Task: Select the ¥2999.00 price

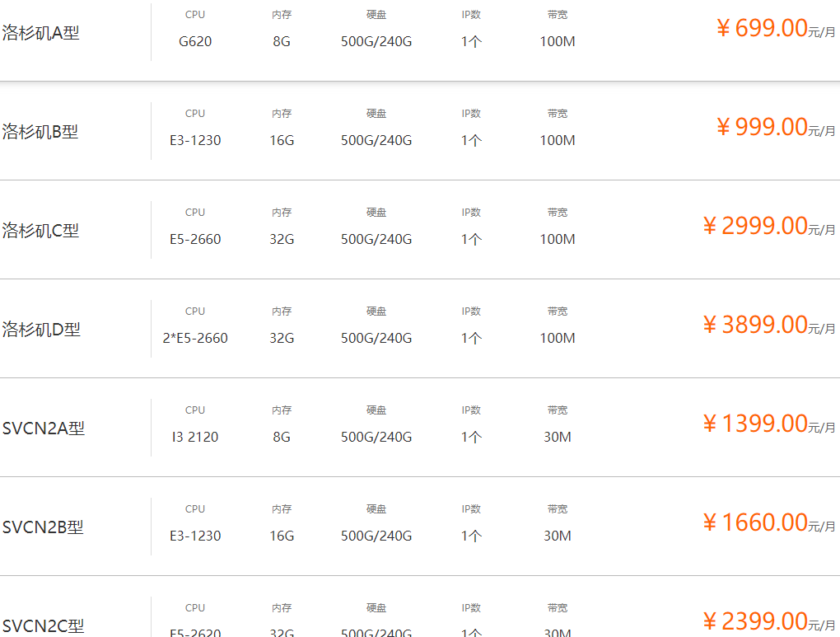Action: point(756,227)
